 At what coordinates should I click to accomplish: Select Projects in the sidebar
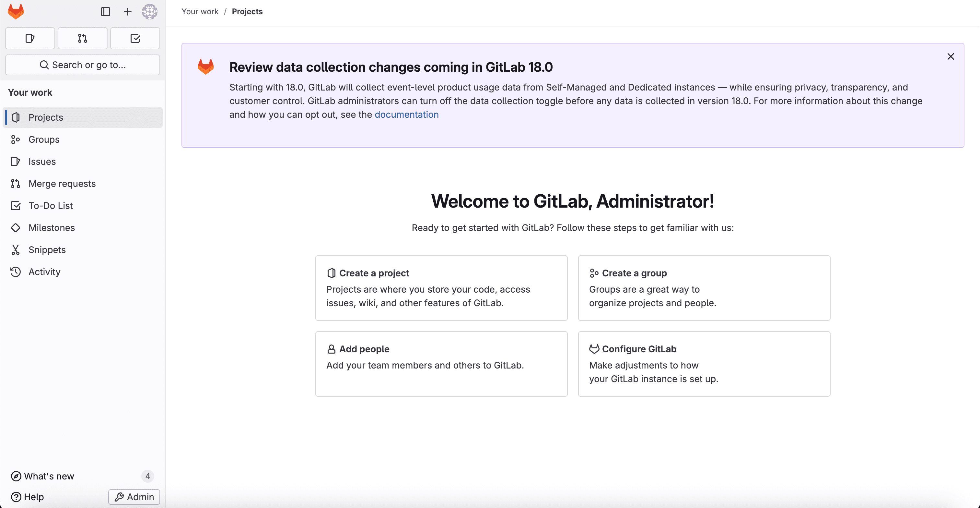83,117
